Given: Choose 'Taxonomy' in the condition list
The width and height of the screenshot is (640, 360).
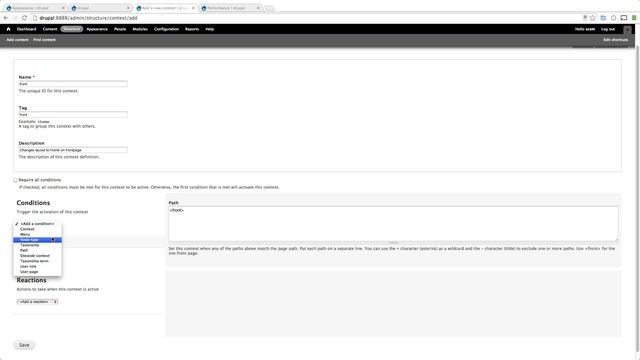Looking at the screenshot, I should coord(37,245).
